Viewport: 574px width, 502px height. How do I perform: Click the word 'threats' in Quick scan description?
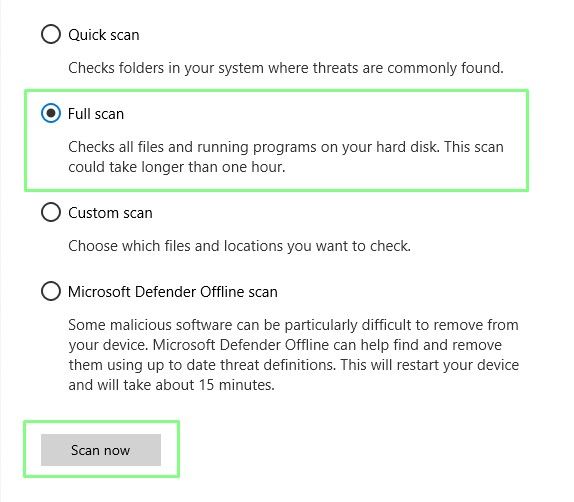pos(335,68)
